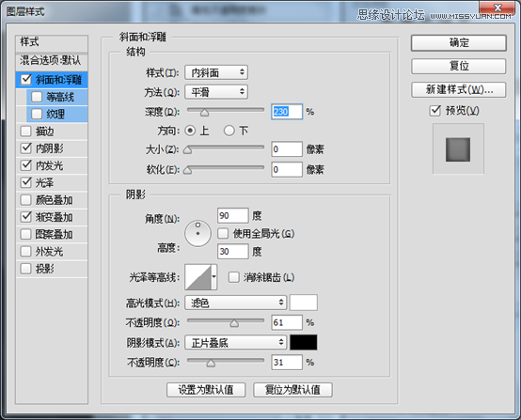Uncheck the 渐变叠加 checkbox
The image size is (521, 420).
26,217
